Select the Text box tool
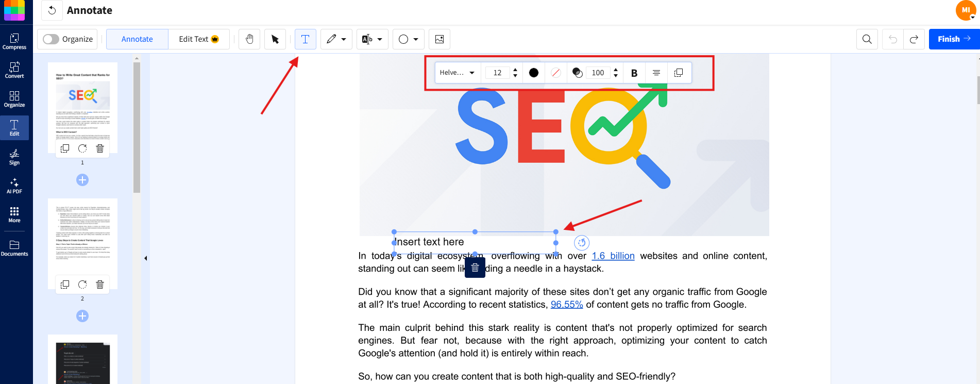This screenshot has width=980, height=384. [305, 39]
